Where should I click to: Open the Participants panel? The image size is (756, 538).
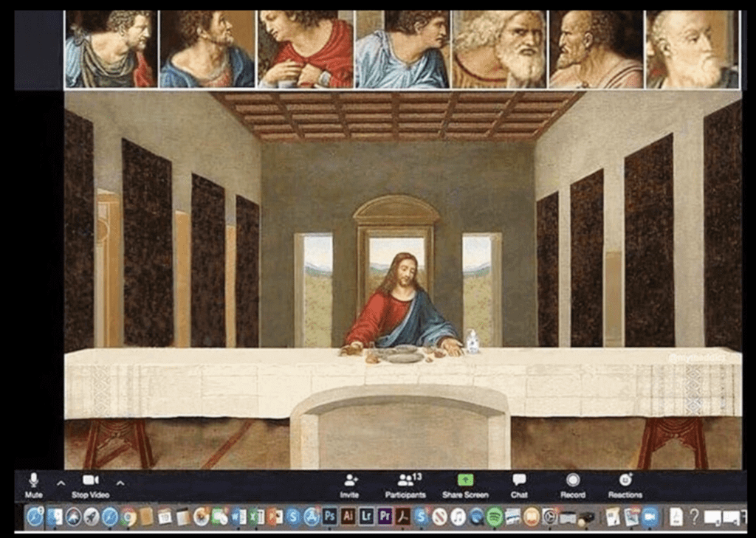(x=405, y=486)
